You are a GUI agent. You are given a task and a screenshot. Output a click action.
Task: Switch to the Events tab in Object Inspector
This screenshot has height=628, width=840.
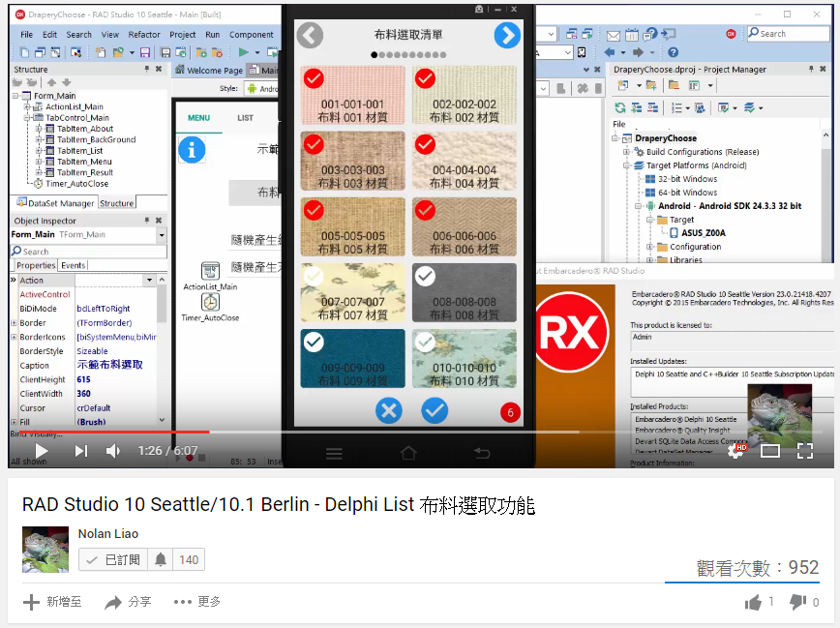(73, 265)
